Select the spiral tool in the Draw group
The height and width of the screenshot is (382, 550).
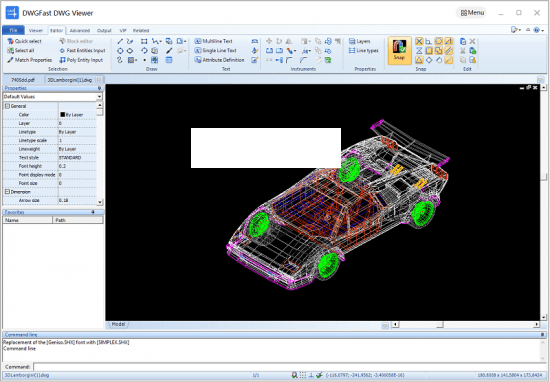(120, 60)
